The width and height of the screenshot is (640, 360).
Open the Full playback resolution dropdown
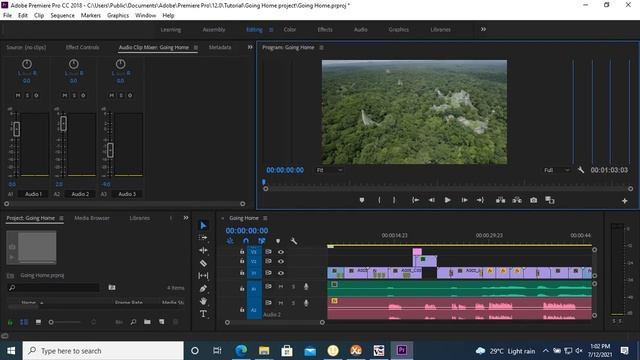point(557,170)
